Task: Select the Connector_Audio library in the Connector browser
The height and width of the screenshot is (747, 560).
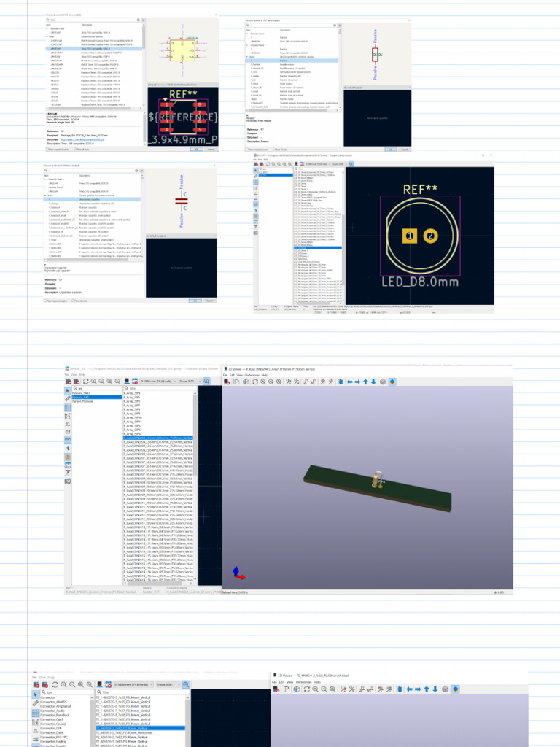Action: tap(52, 711)
